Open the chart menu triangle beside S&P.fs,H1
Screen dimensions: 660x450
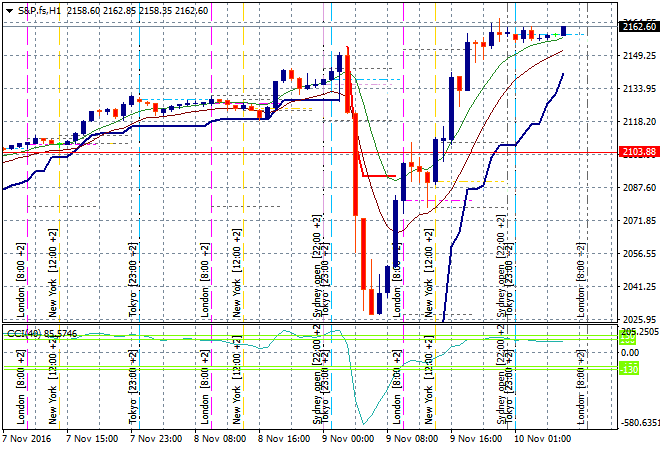9,11
